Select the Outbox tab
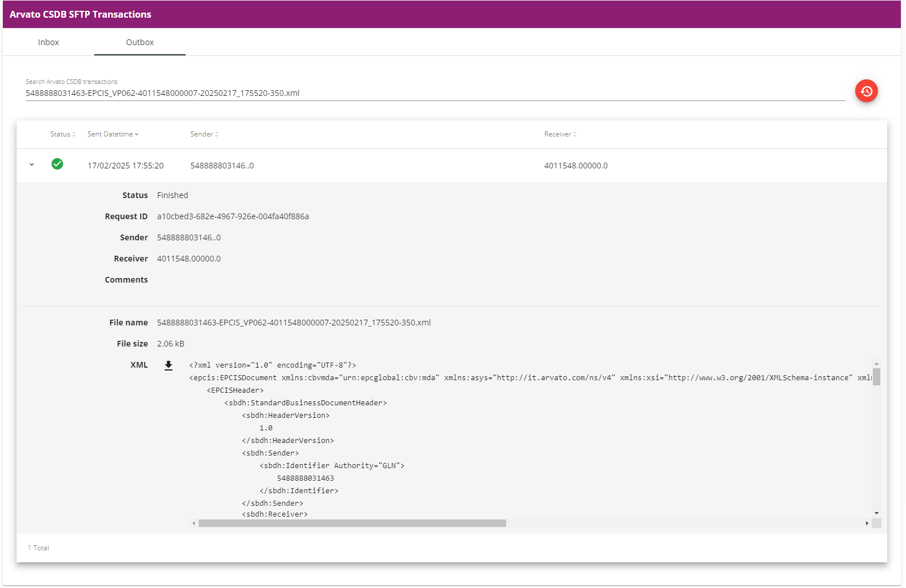Image resolution: width=906 pixels, height=588 pixels. (140, 42)
